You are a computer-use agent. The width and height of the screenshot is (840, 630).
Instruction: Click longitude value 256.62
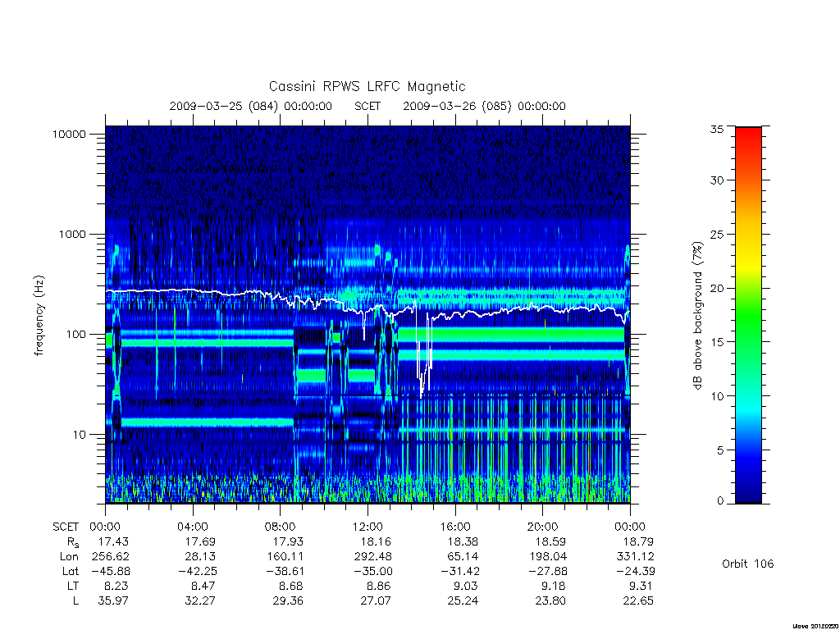click(x=111, y=557)
